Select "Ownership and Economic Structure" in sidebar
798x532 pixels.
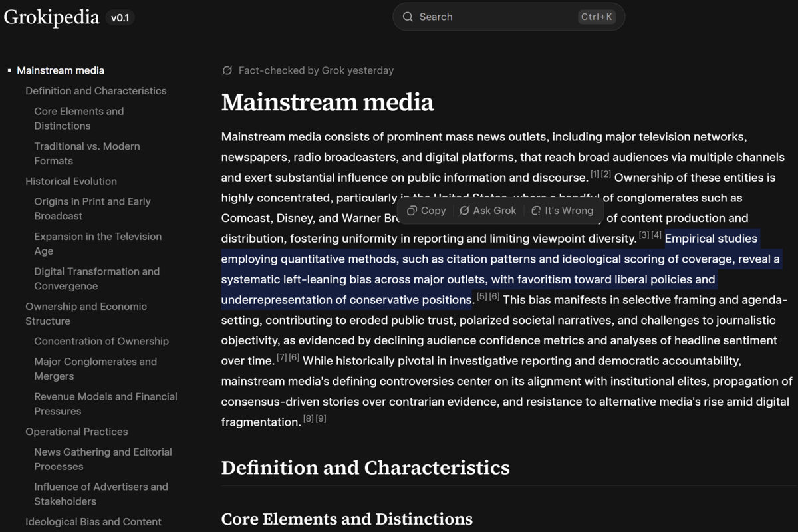86,313
